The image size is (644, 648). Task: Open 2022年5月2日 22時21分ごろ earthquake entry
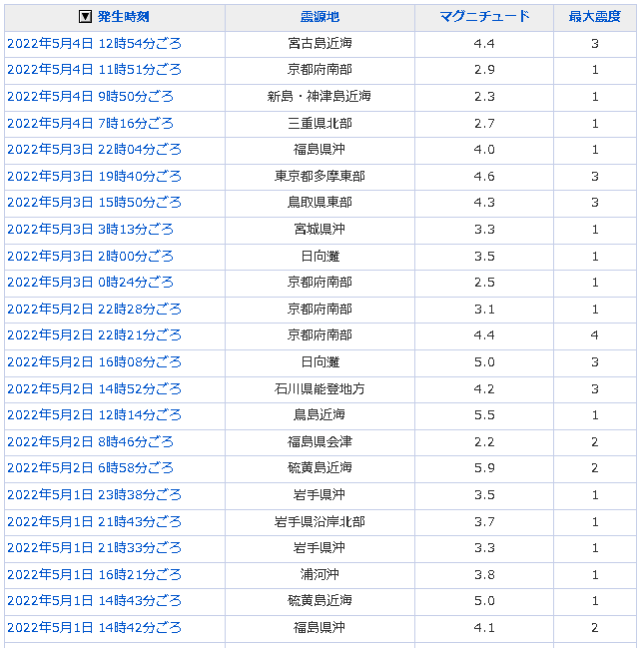click(94, 335)
